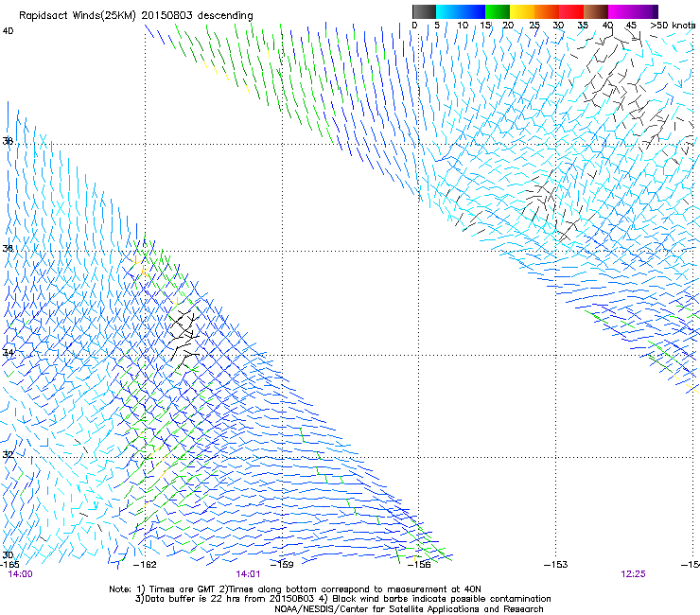Click the NOAA/NESDIS credit line
Image resolution: width=700 pixels, height=615 pixels.
point(409,609)
